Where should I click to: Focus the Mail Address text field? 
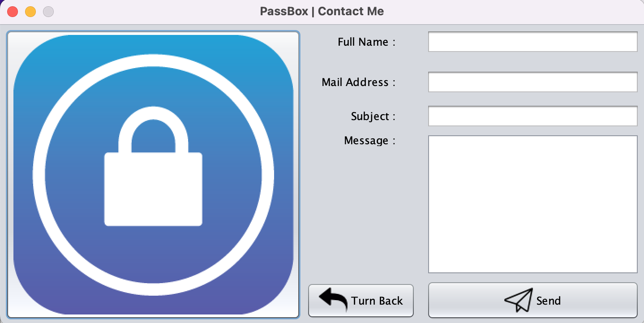[533, 82]
